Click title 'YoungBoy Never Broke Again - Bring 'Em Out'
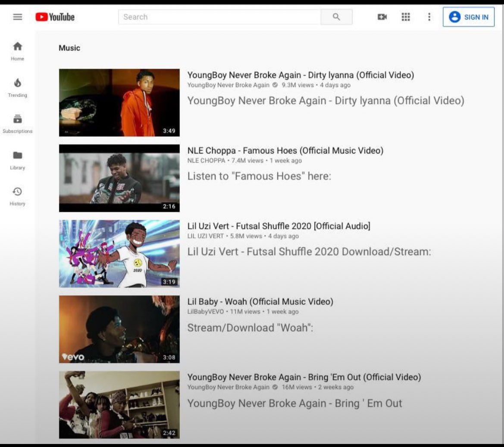The height and width of the screenshot is (447, 504). tap(304, 377)
